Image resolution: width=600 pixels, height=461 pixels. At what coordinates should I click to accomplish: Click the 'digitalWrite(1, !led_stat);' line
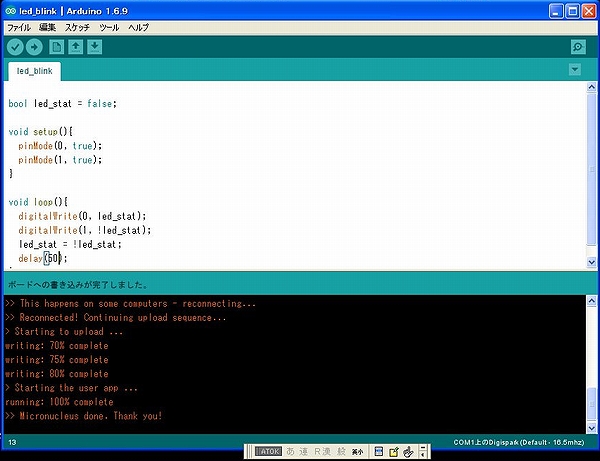click(x=85, y=230)
